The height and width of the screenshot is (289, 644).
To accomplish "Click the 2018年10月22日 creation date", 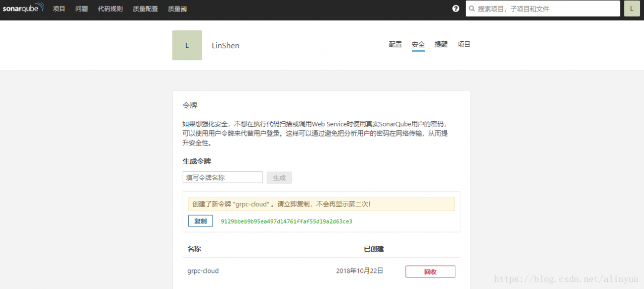I will point(360,271).
